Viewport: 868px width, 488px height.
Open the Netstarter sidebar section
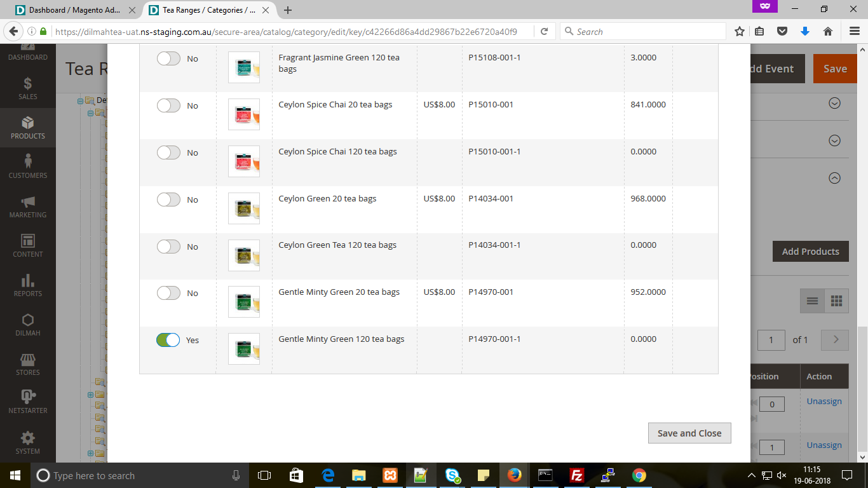point(27,402)
